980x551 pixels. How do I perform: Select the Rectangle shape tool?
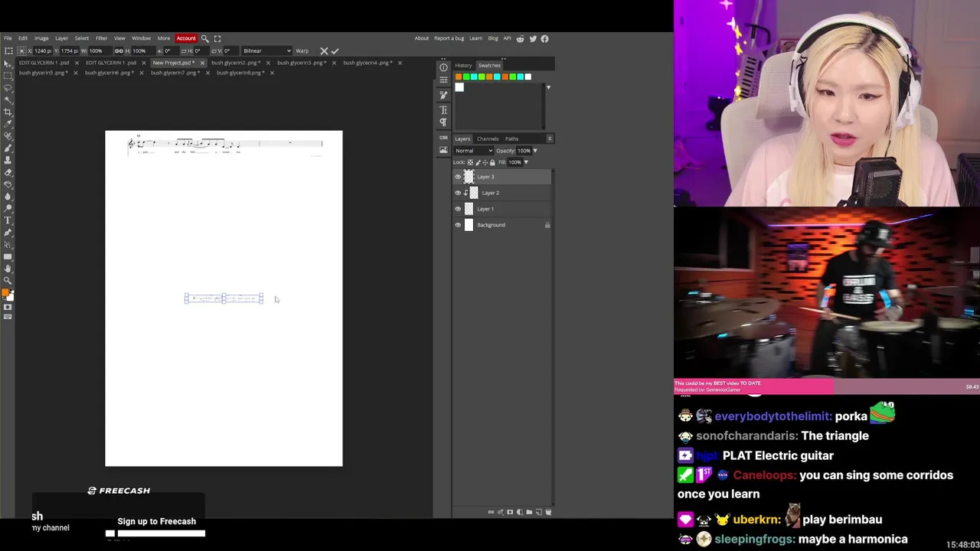coord(8,256)
